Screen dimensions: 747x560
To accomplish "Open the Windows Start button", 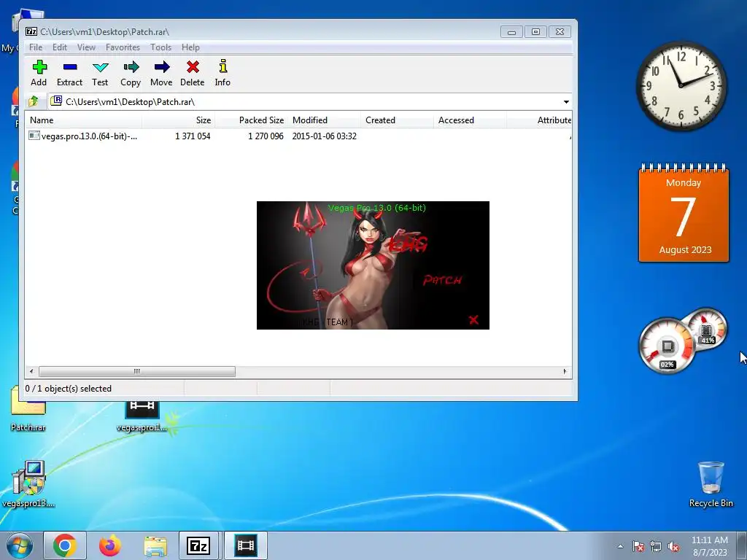I will tap(20, 545).
